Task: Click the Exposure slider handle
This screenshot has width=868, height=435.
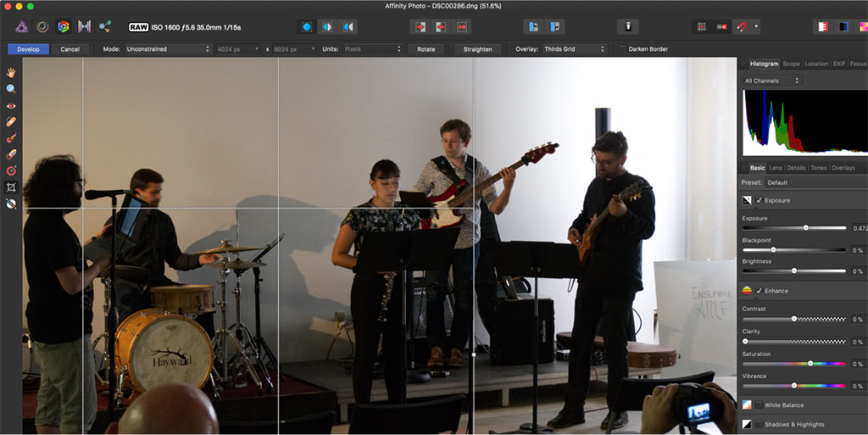Action: [x=806, y=227]
